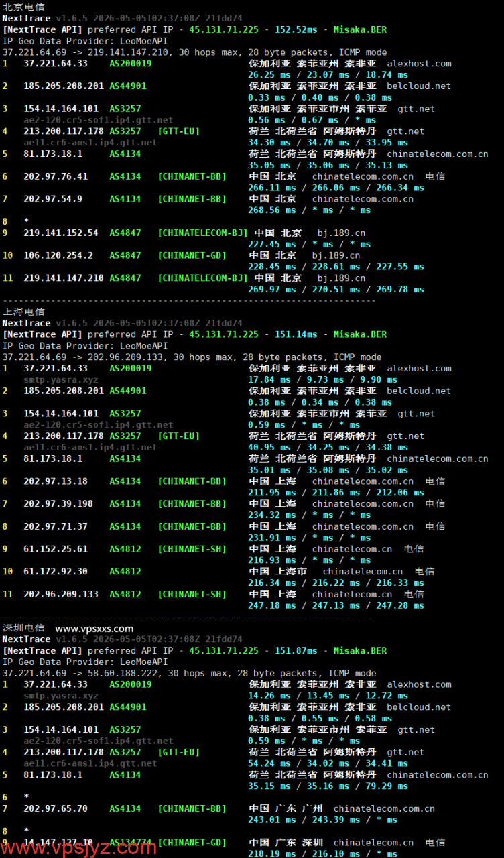504x858 pixels.
Task: Select latency 216.34 ms / 216.22 ms / 216.33 ms
Action: pyautogui.click(x=336, y=583)
